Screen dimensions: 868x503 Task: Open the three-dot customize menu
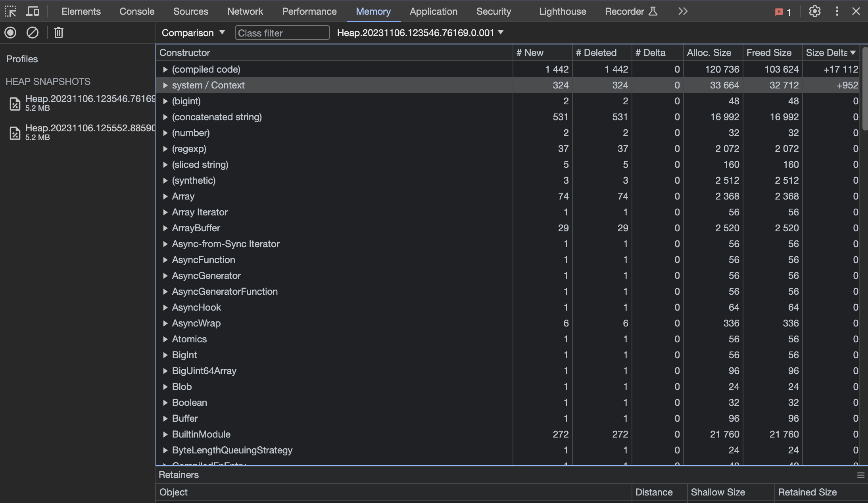point(837,11)
